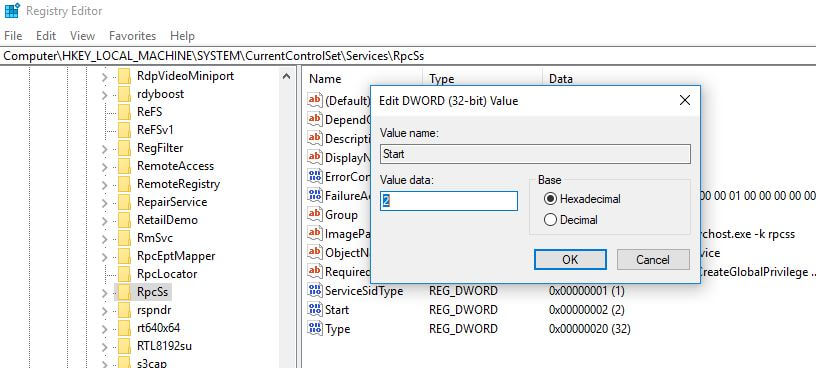Select the RpcEptMapper folder icon

point(124,256)
